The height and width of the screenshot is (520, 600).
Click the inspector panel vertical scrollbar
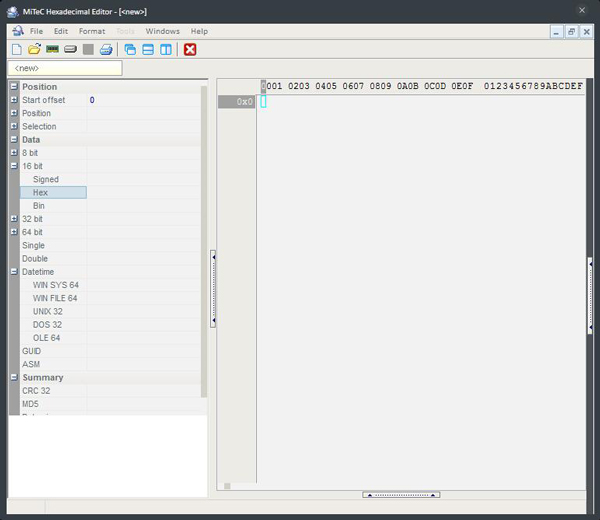coord(204,241)
